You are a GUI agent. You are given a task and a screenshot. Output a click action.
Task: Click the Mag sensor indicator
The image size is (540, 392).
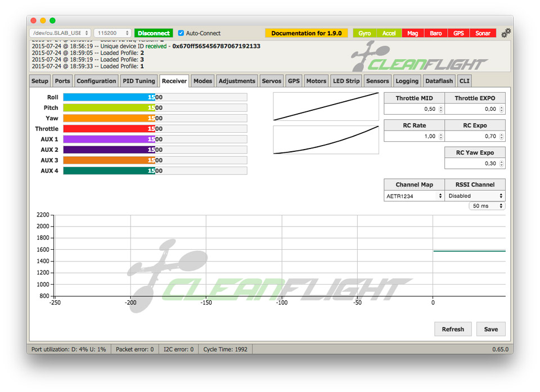(412, 33)
